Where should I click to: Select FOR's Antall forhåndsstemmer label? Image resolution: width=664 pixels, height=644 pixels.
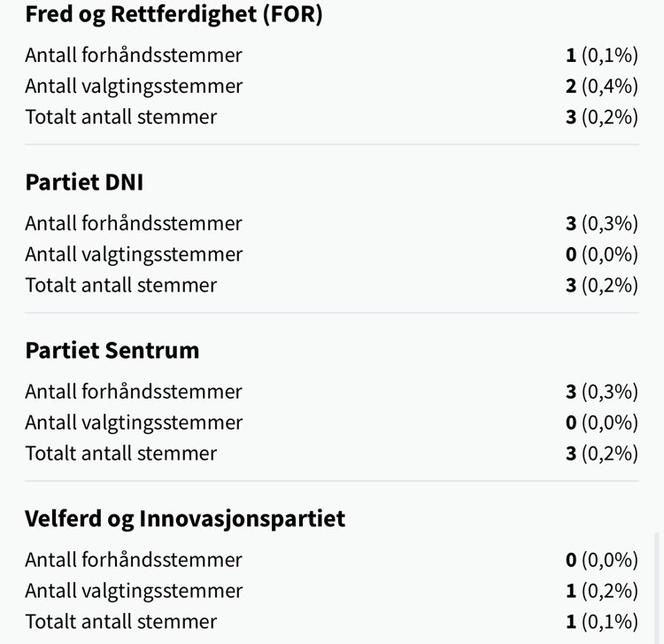tap(134, 55)
